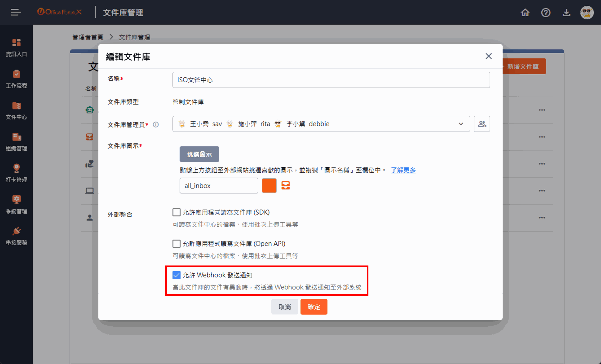
Task: Enable SDK read/write checkbox
Action: (176, 212)
